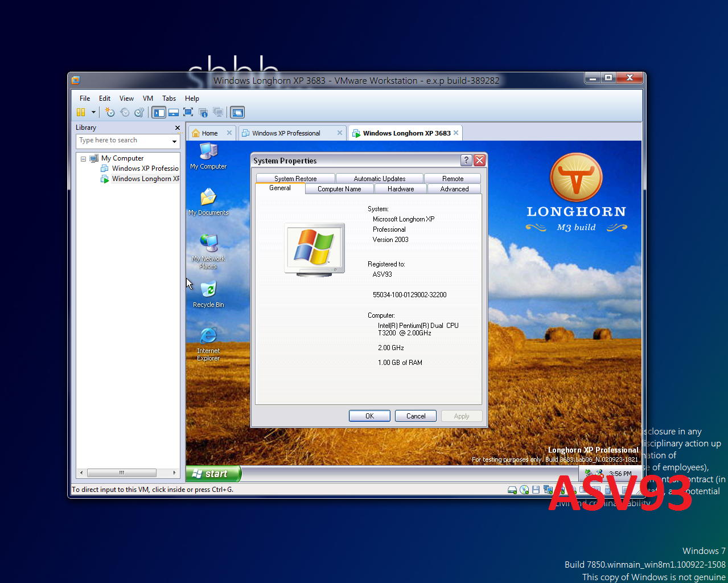This screenshot has width=728, height=583.
Task: Open My Documents desktop icon
Action: tap(208, 202)
